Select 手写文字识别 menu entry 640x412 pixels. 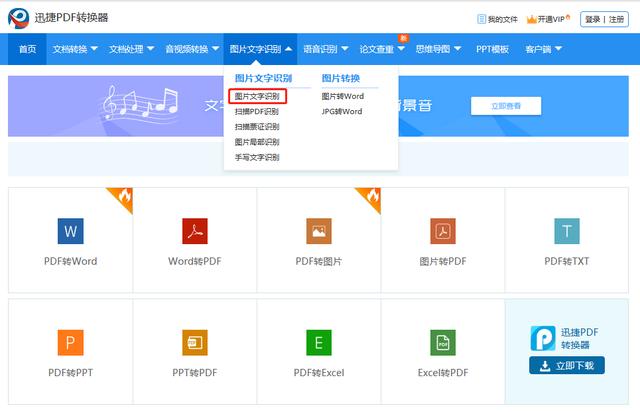[257, 157]
